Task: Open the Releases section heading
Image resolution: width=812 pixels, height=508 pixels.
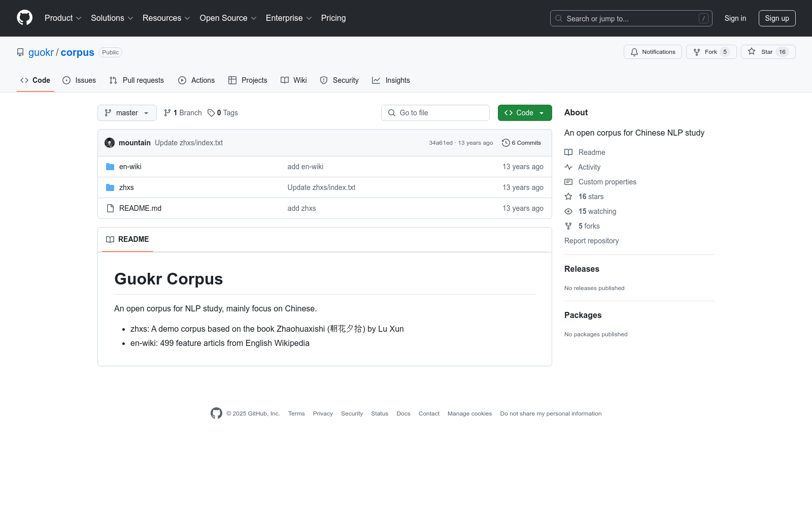Action: pos(582,269)
